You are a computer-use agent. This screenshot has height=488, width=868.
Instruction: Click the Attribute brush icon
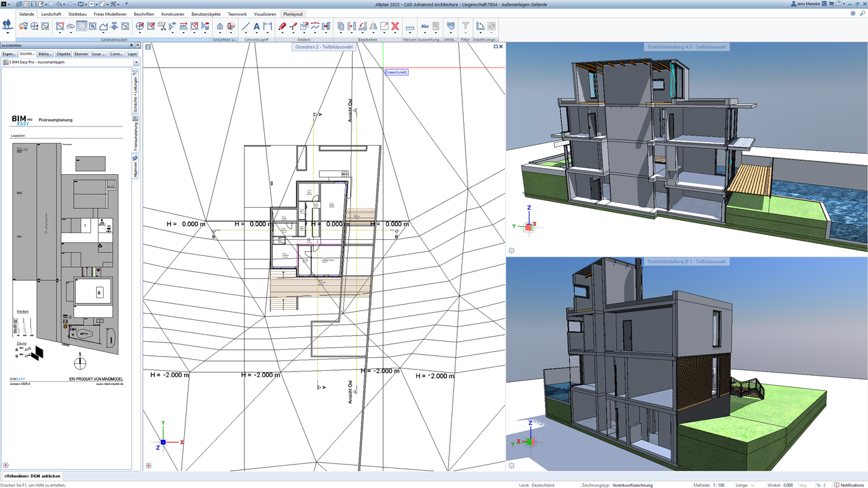pos(451,26)
